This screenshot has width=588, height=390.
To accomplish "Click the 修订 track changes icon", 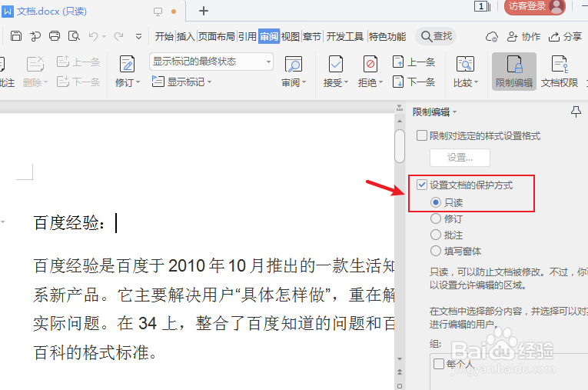I will (127, 64).
